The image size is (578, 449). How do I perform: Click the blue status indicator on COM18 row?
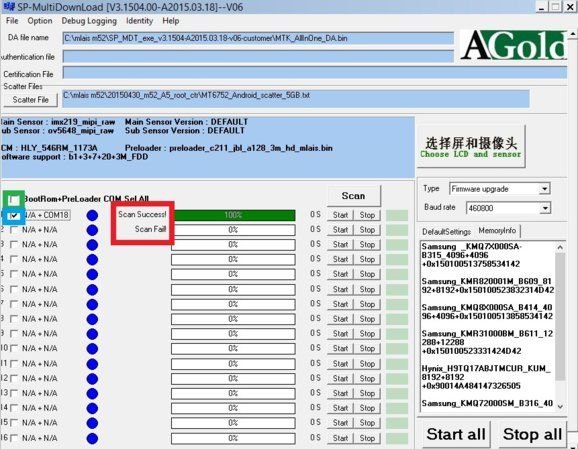coord(92,215)
